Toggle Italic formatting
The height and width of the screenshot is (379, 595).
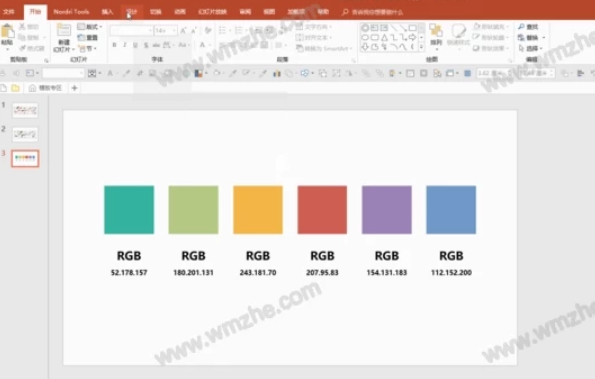pyautogui.click(x=125, y=45)
